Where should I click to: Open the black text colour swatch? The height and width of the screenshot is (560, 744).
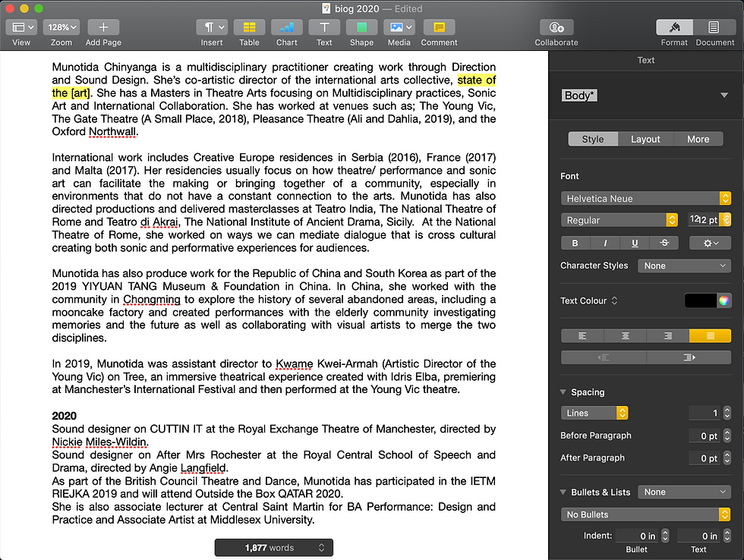pyautogui.click(x=700, y=300)
